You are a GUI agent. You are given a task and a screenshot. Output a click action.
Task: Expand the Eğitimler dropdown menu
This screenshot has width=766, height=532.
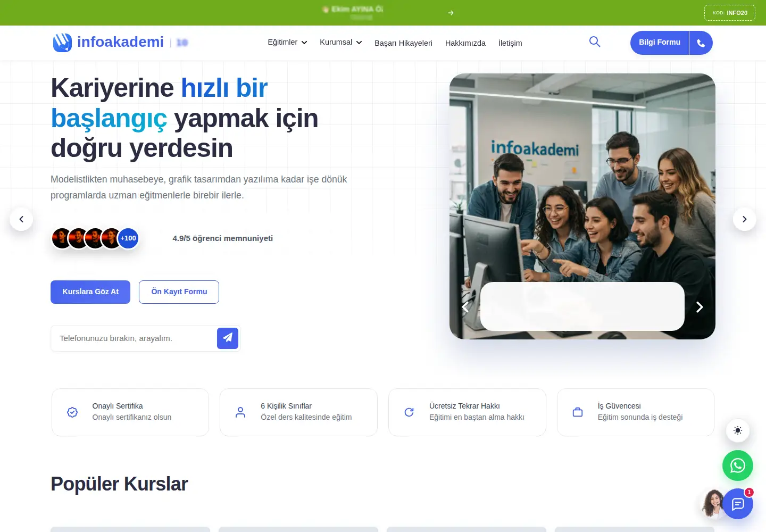(x=287, y=43)
